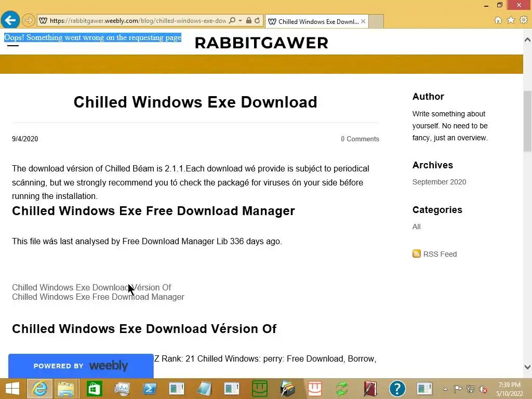Open the RSS Feed link
The image size is (532, 399).
click(x=440, y=254)
